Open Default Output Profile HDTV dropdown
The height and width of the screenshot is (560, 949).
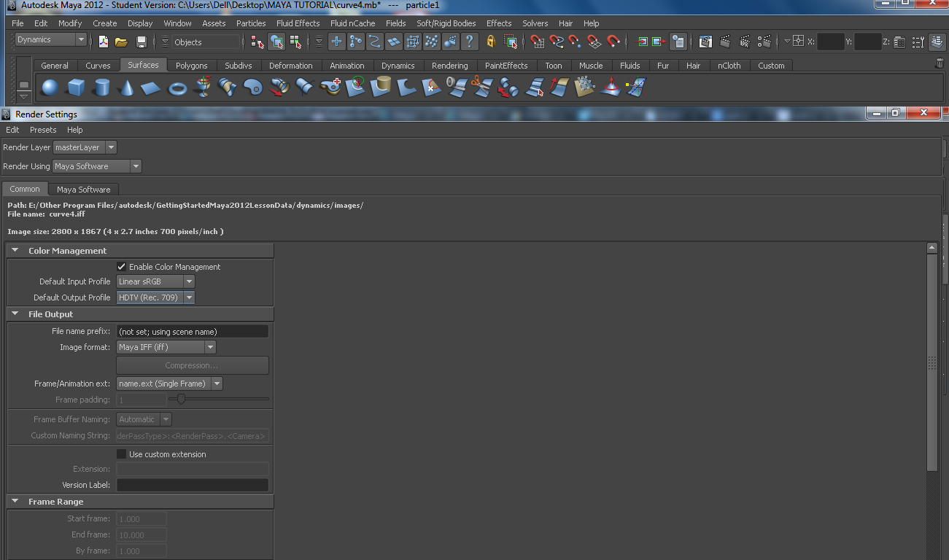(155, 297)
